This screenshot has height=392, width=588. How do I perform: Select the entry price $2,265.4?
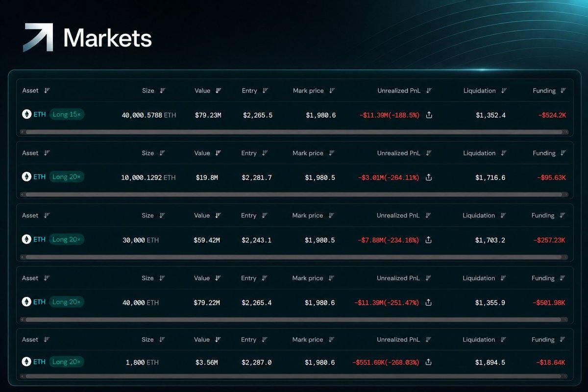(256, 303)
